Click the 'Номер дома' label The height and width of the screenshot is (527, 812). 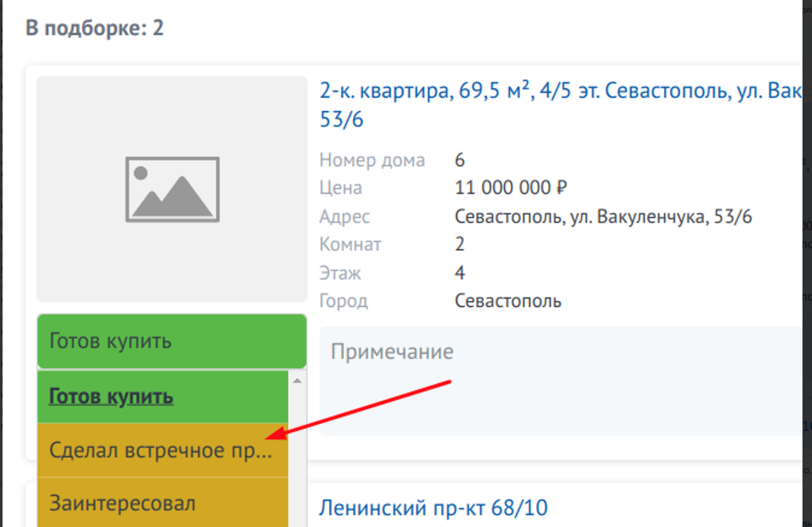372,160
